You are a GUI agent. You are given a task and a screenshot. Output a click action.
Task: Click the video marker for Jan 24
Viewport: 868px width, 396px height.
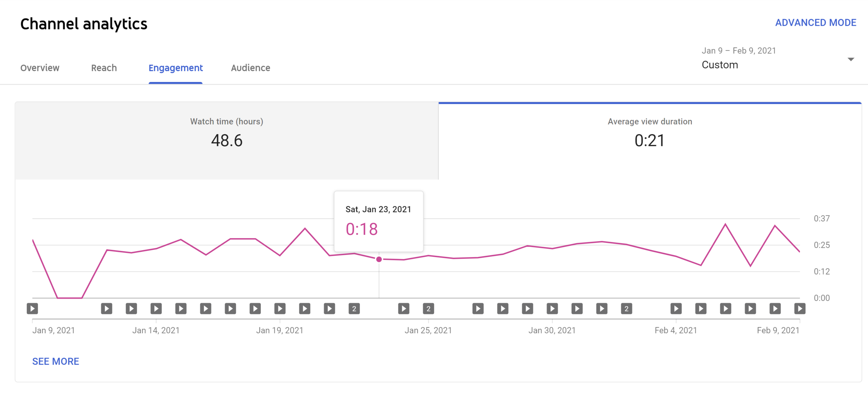[404, 309]
